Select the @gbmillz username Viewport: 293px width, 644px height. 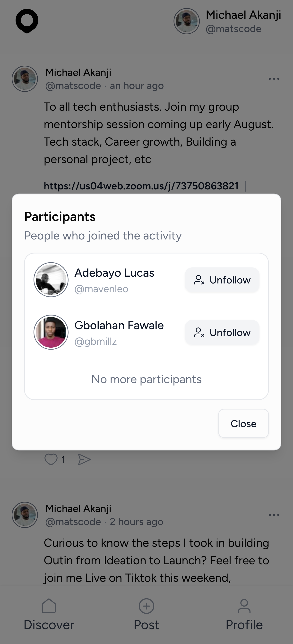[96, 342]
